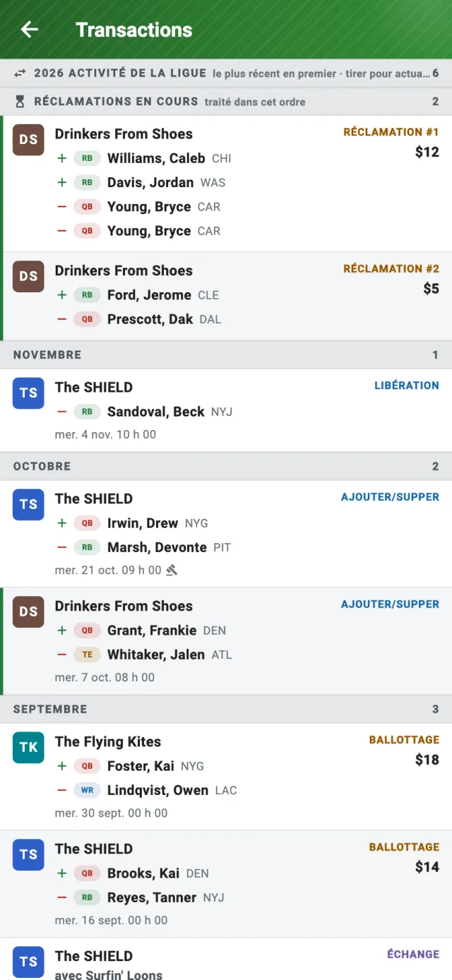Viewport: 452px width, 980px height.
Task: Open the TS avatar for Sandoval release
Action: coord(28,393)
